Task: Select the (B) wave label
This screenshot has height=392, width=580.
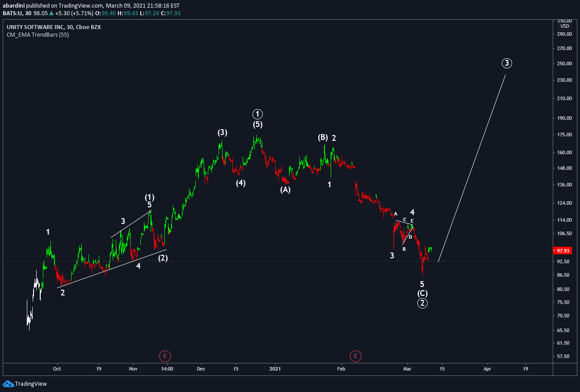Action: [323, 137]
